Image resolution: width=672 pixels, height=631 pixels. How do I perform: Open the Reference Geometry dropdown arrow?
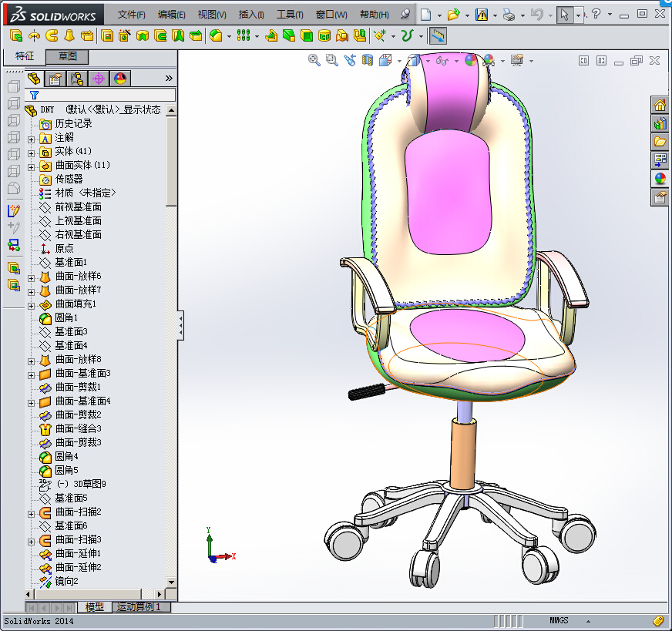coord(394,36)
